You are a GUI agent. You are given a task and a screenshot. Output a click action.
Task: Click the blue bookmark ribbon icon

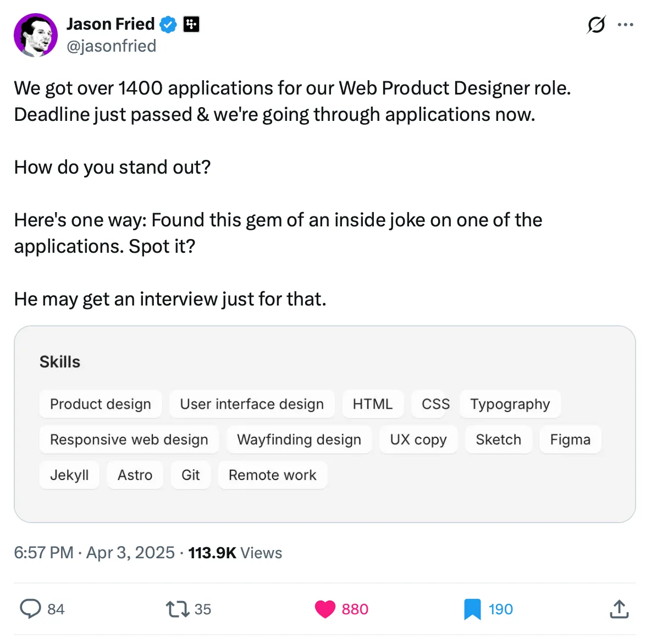click(x=471, y=609)
